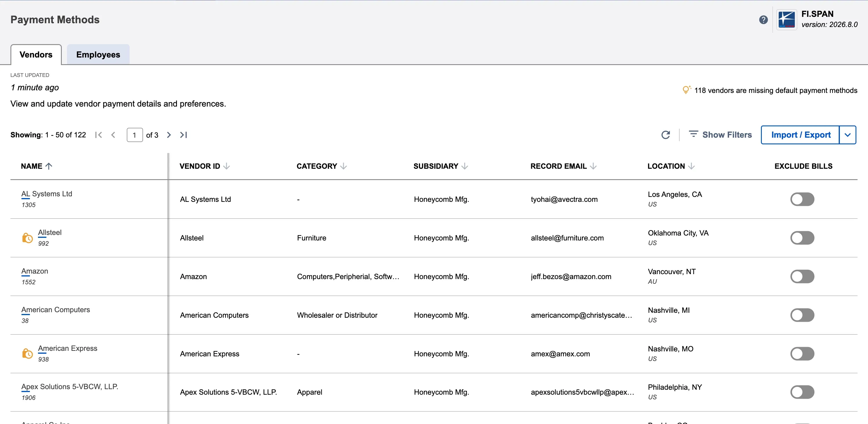Viewport: 868px width, 424px height.
Task: Go to the next page
Action: click(x=169, y=135)
